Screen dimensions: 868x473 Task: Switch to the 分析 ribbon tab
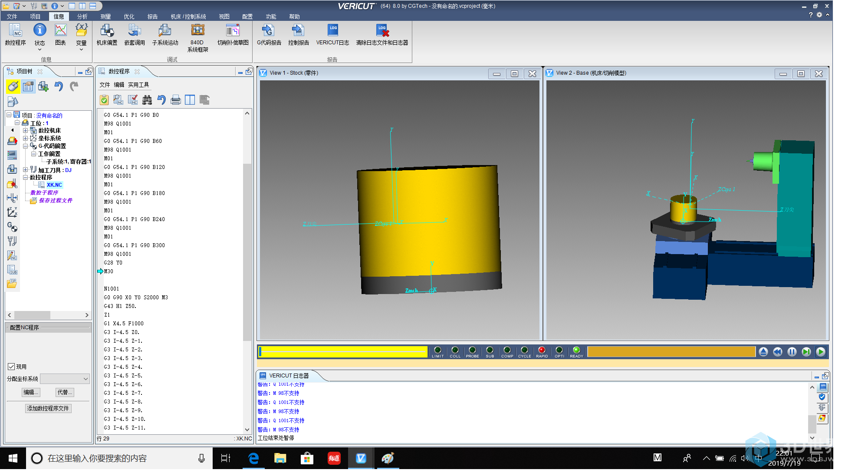point(82,17)
